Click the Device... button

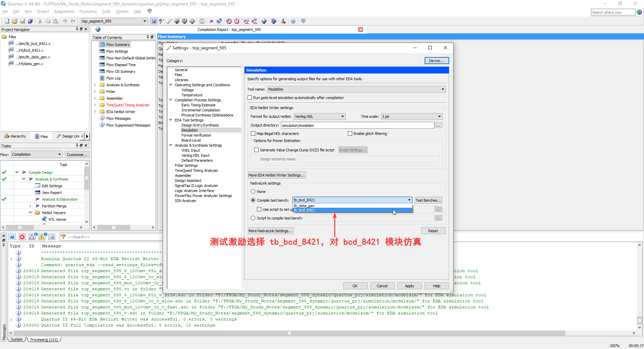436,61
